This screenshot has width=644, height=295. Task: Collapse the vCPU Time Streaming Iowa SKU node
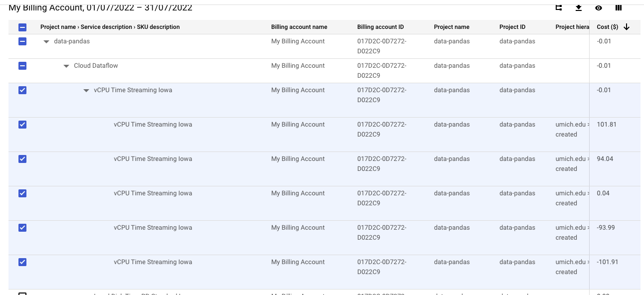click(x=86, y=91)
